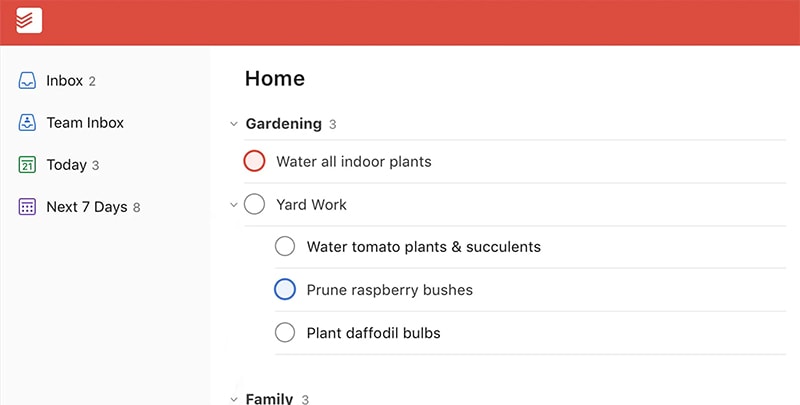Image resolution: width=800 pixels, height=405 pixels.
Task: Tick the Plant daffodil bulbs checkbox
Action: [x=285, y=333]
